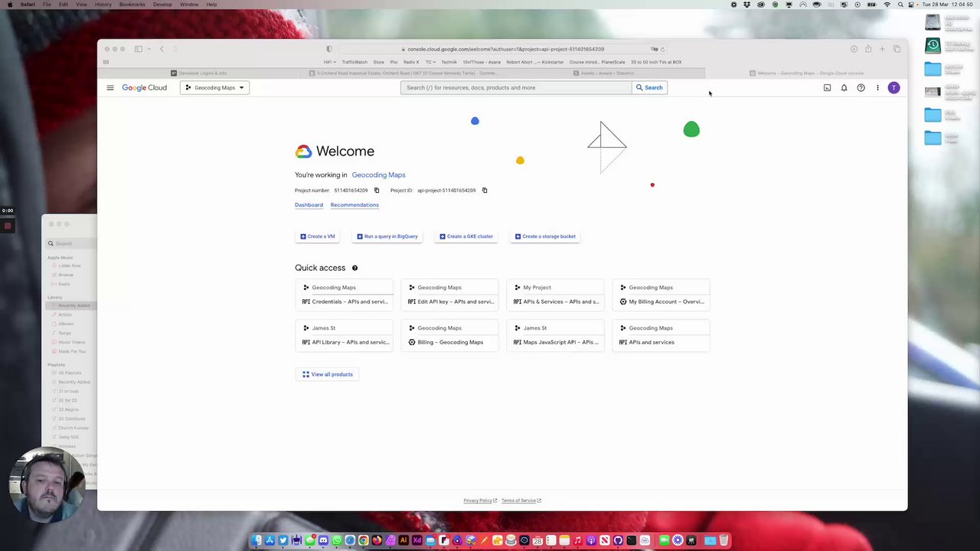
Task: Open the notifications bell
Action: point(844,88)
